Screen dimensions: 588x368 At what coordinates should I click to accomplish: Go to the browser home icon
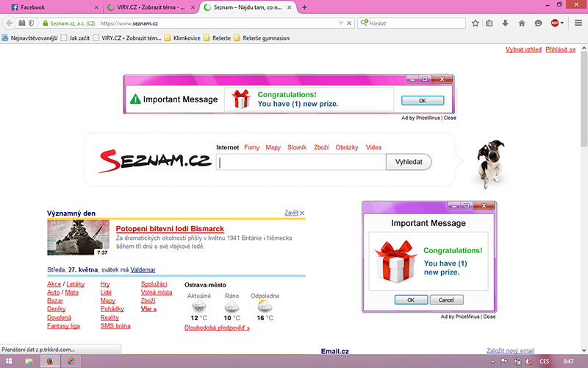[522, 23]
